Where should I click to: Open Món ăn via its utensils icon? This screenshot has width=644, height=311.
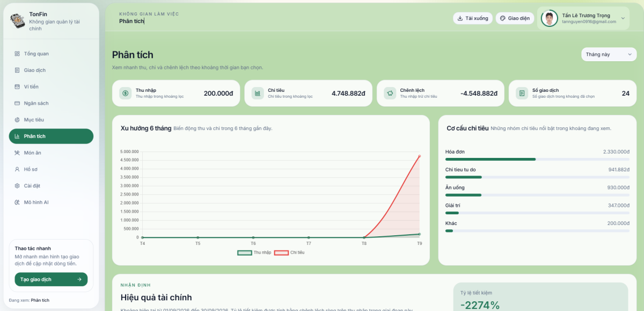(x=17, y=153)
